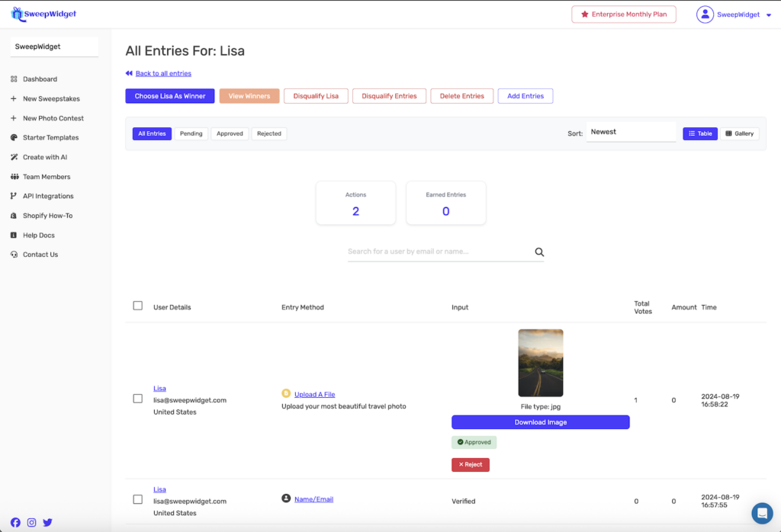Viewport: 781px width, 532px height.
Task: Open the chat support bubble
Action: (761, 512)
